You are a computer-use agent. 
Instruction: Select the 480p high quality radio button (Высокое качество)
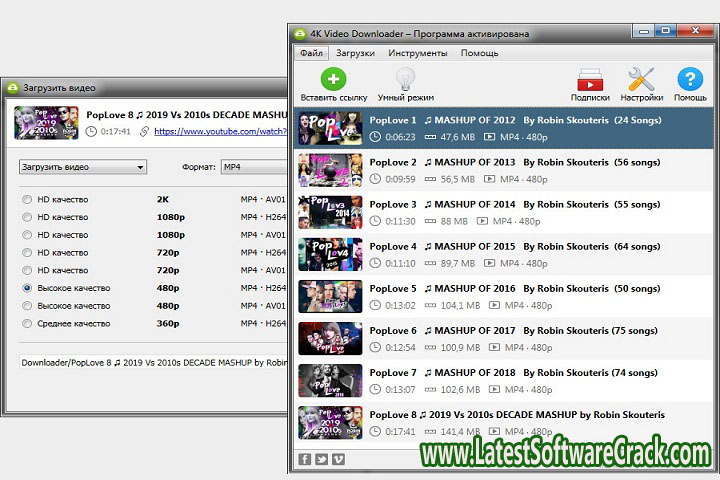click(27, 288)
